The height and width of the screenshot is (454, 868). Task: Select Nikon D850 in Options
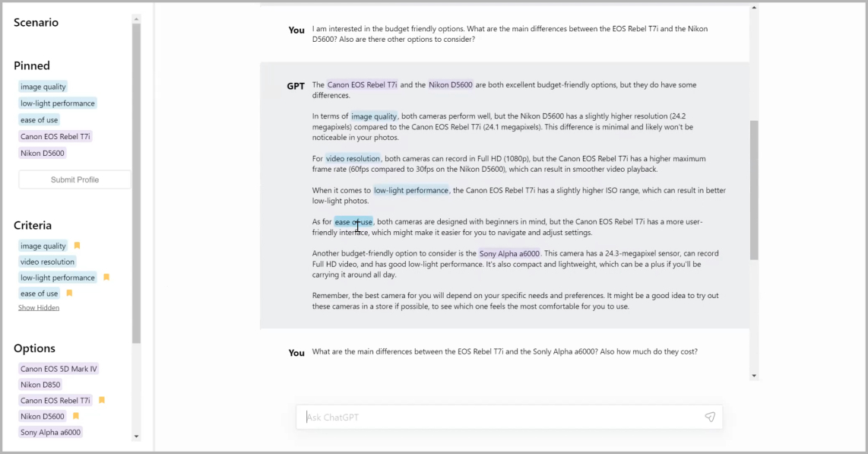pyautogui.click(x=40, y=384)
